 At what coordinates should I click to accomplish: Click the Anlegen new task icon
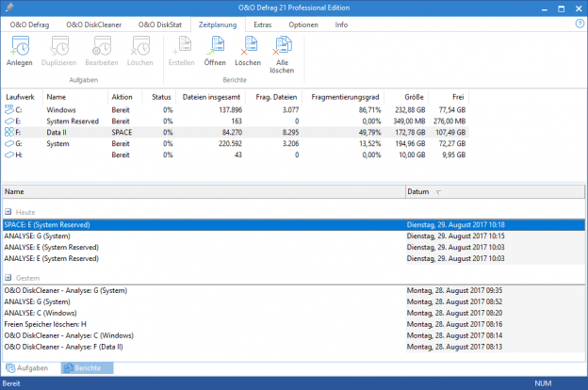19,49
